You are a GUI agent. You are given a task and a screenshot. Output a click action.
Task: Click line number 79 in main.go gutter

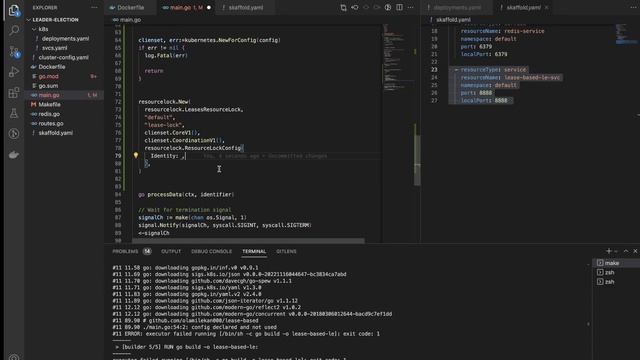[x=118, y=156]
